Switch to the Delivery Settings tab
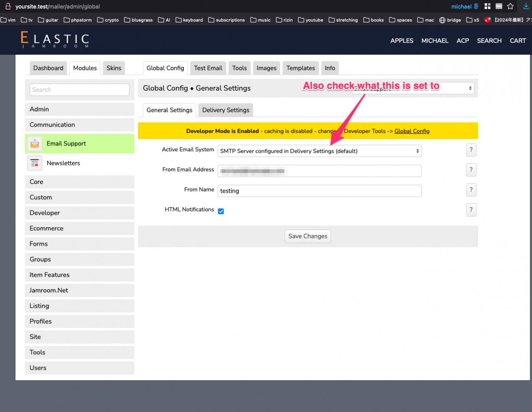Screen dimensions: 532x412 (x=226, y=110)
